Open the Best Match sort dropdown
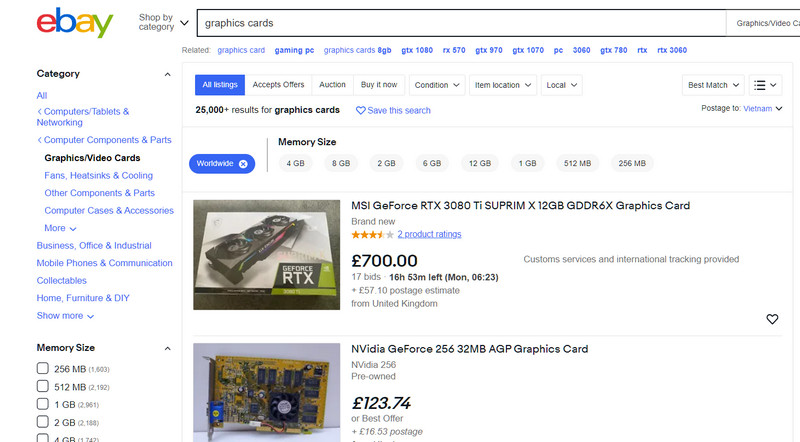The height and width of the screenshot is (442, 800). point(713,85)
